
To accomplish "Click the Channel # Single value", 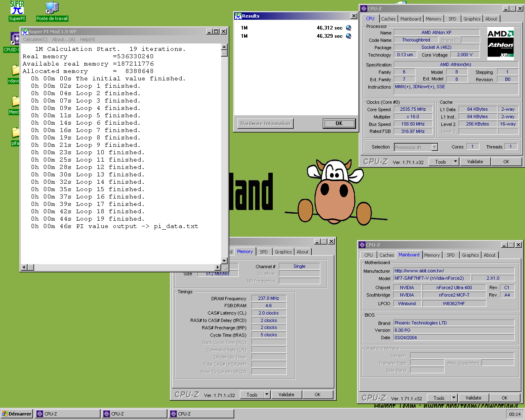I will (x=299, y=266).
